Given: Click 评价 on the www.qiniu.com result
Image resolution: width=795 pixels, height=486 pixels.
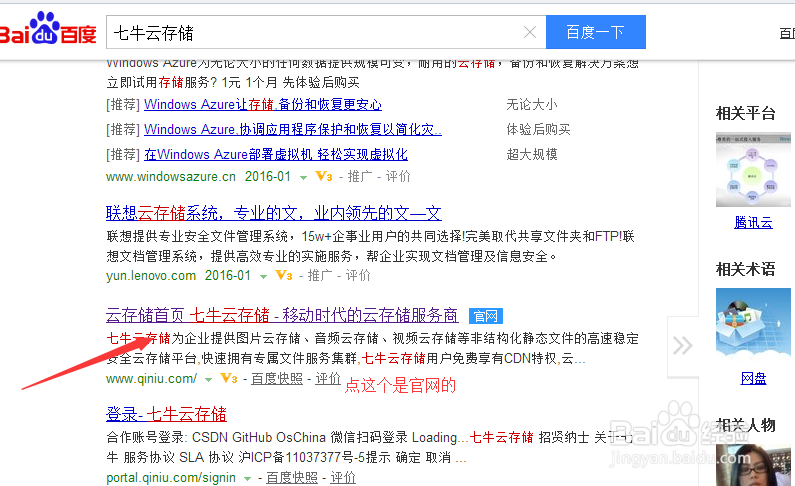Looking at the screenshot, I should [x=328, y=379].
